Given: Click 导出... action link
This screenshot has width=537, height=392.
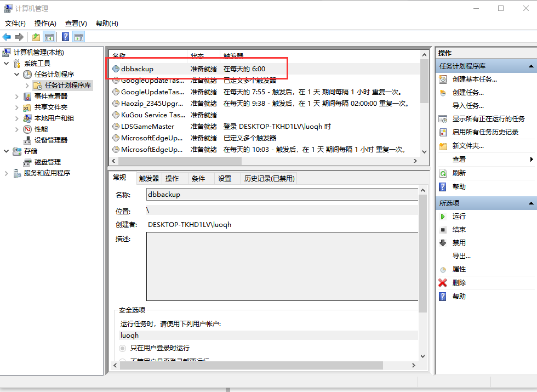Looking at the screenshot, I should tap(461, 256).
